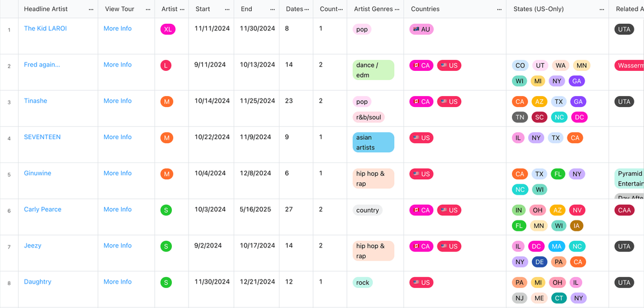Select the asian artists genre tag
Image resolution: width=644 pixels, height=308 pixels.
pyautogui.click(x=374, y=142)
